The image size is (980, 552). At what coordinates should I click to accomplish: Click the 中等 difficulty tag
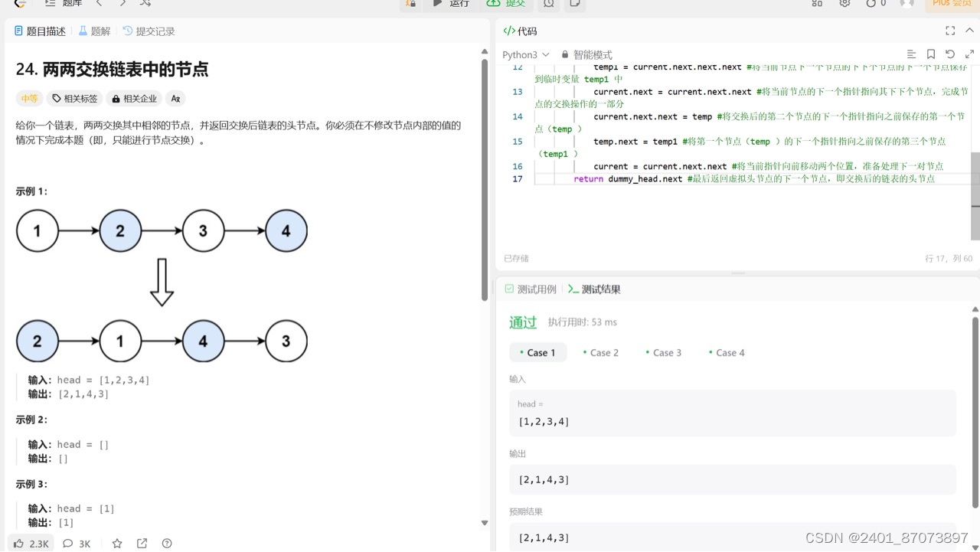(x=30, y=98)
